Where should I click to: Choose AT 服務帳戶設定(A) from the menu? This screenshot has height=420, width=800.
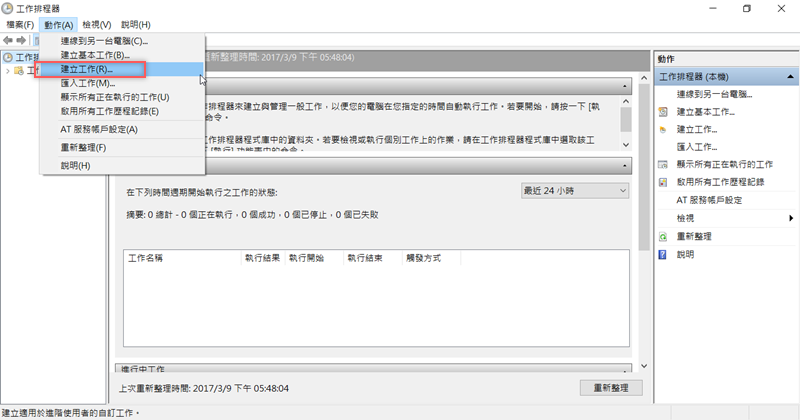point(122,130)
